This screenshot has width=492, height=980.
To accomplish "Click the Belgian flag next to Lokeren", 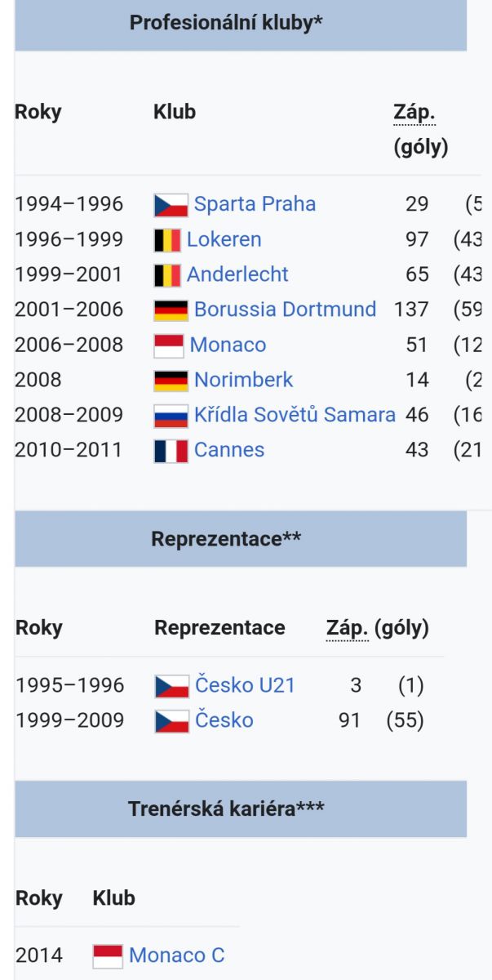I will tap(167, 240).
